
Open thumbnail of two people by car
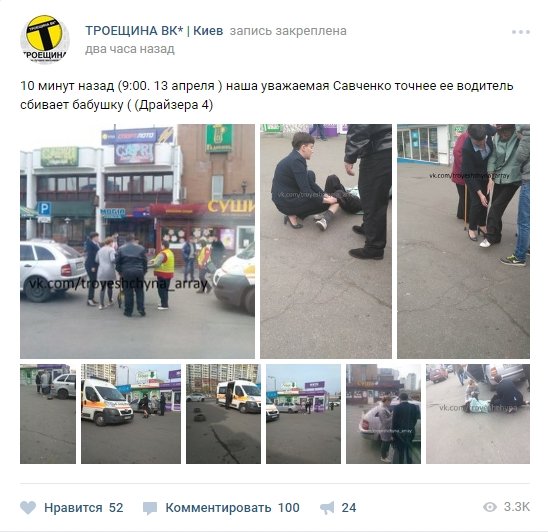[x=383, y=414]
